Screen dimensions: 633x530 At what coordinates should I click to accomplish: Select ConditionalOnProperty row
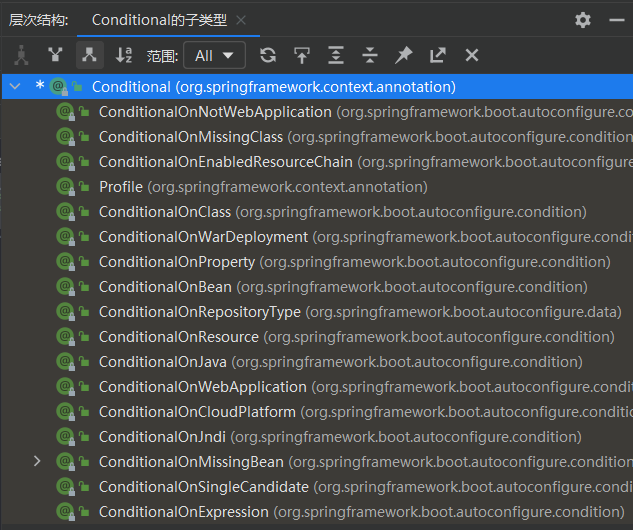pos(317,262)
